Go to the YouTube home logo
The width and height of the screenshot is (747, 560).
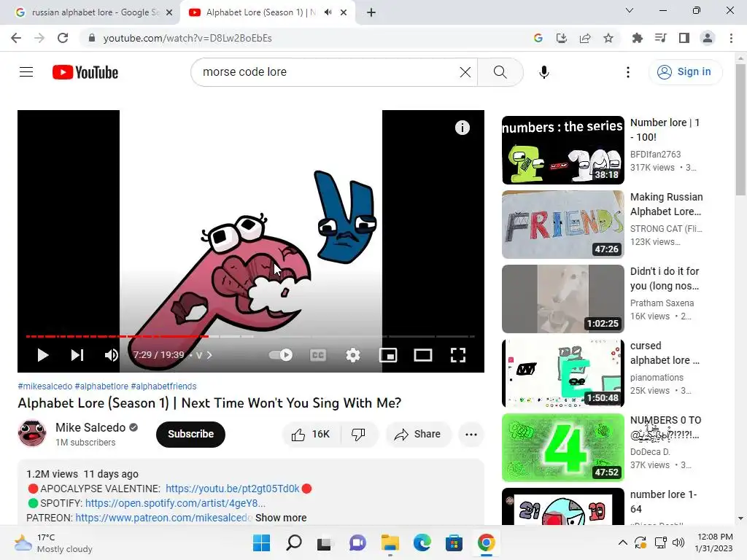[x=85, y=72]
